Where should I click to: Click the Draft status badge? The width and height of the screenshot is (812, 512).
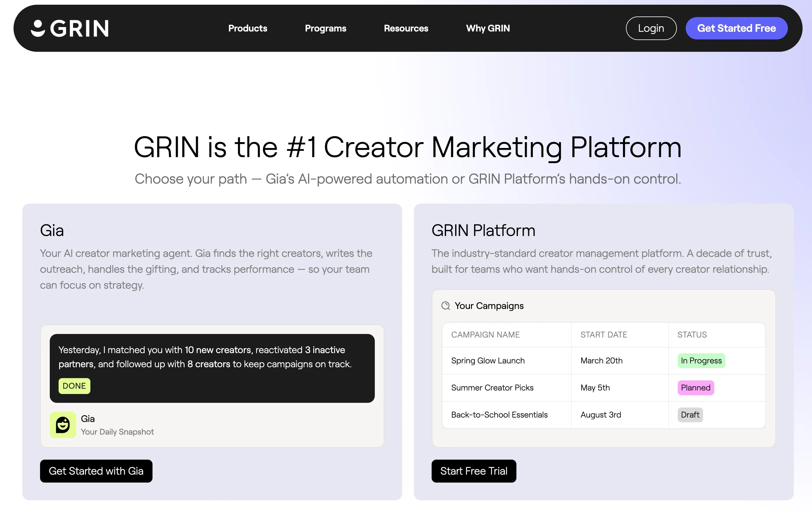[x=690, y=415]
